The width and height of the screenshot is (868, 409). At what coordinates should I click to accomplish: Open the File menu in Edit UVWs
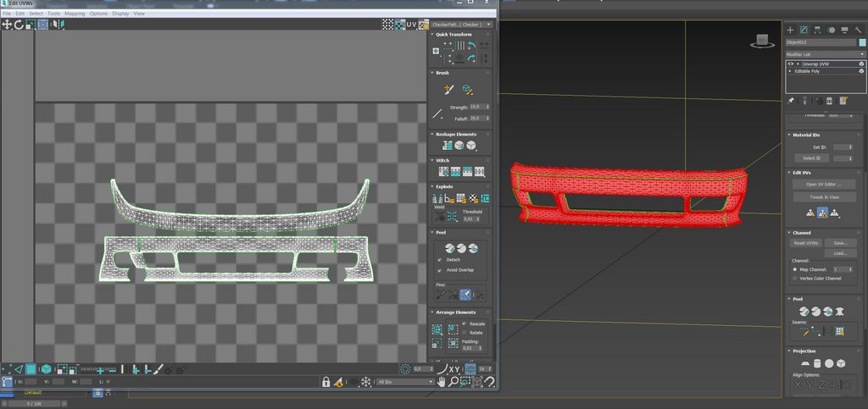(x=7, y=14)
